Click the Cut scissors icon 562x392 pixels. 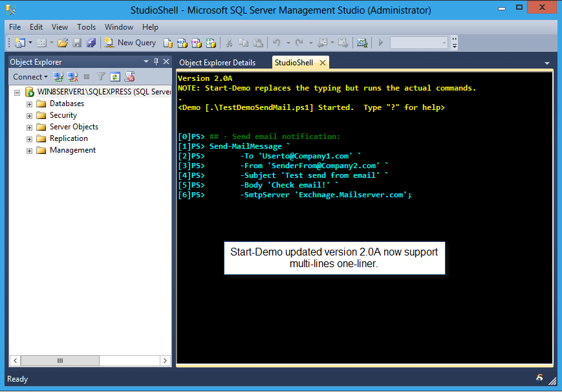click(229, 43)
